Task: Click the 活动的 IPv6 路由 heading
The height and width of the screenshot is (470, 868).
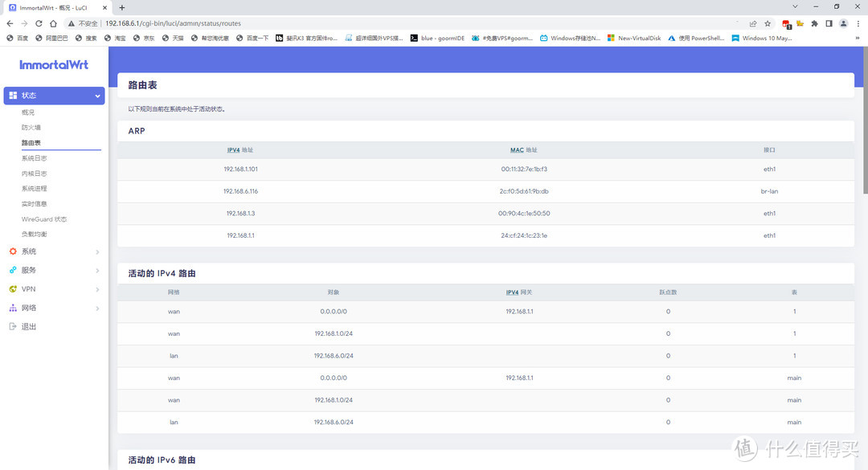Action: [x=162, y=460]
